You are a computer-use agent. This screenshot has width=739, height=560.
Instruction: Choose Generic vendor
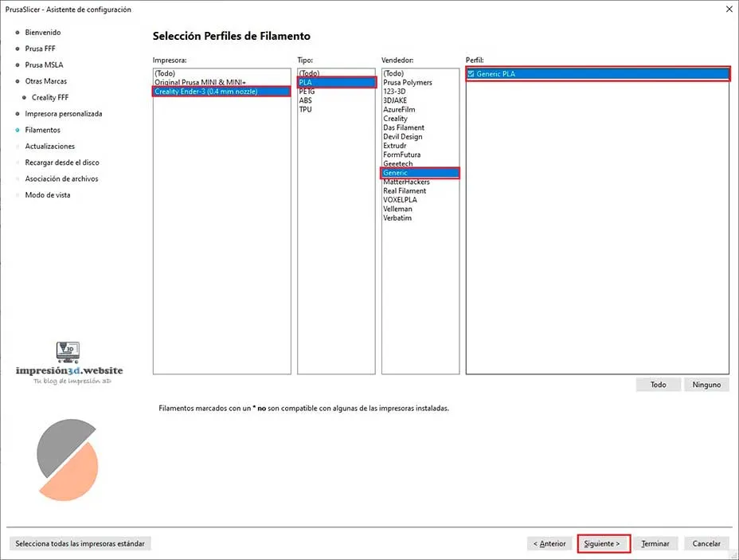pyautogui.click(x=420, y=173)
